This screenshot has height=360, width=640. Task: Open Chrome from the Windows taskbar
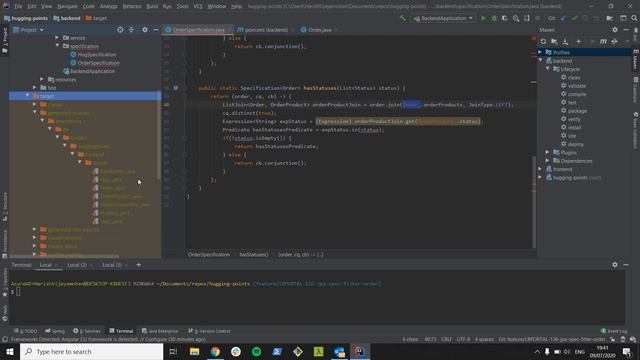pos(215,351)
